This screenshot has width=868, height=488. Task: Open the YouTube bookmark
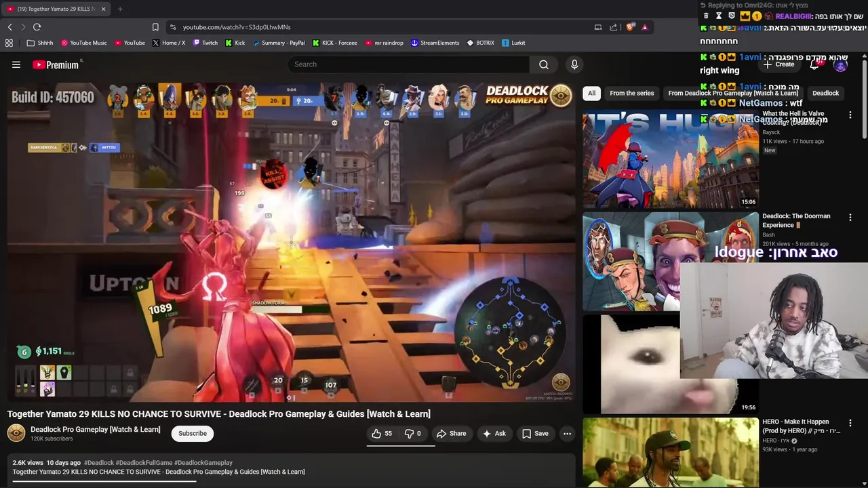130,43
